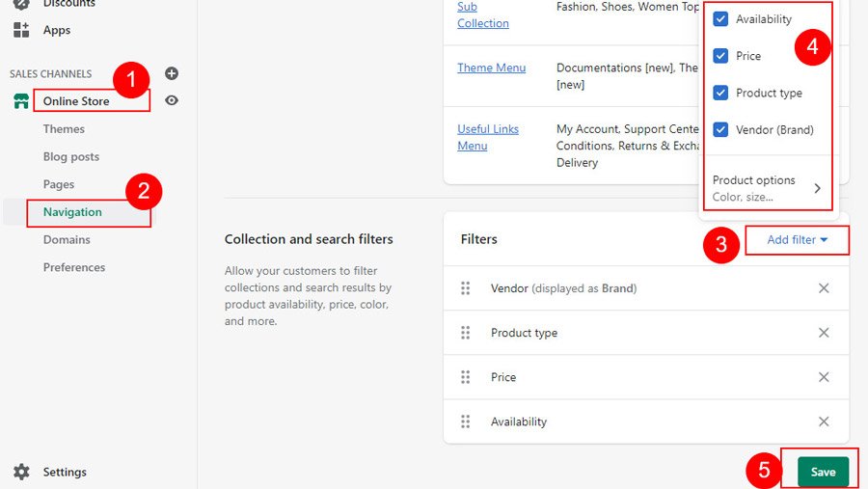Grab drag handle of Availability filter

[466, 421]
